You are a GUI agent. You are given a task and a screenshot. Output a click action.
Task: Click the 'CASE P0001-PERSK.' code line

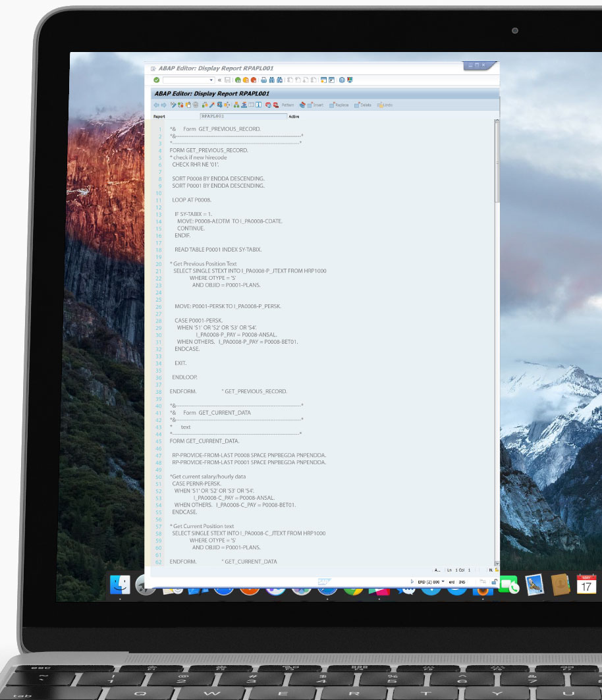198,321
